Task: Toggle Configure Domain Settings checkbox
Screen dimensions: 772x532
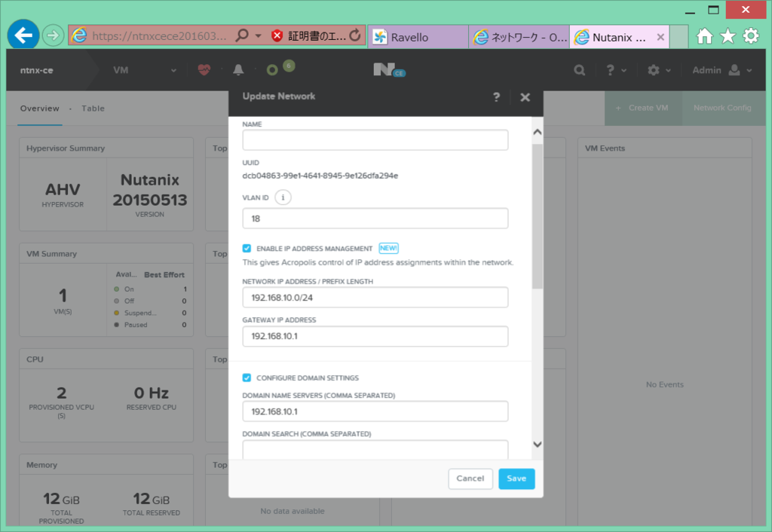Action: (x=247, y=378)
